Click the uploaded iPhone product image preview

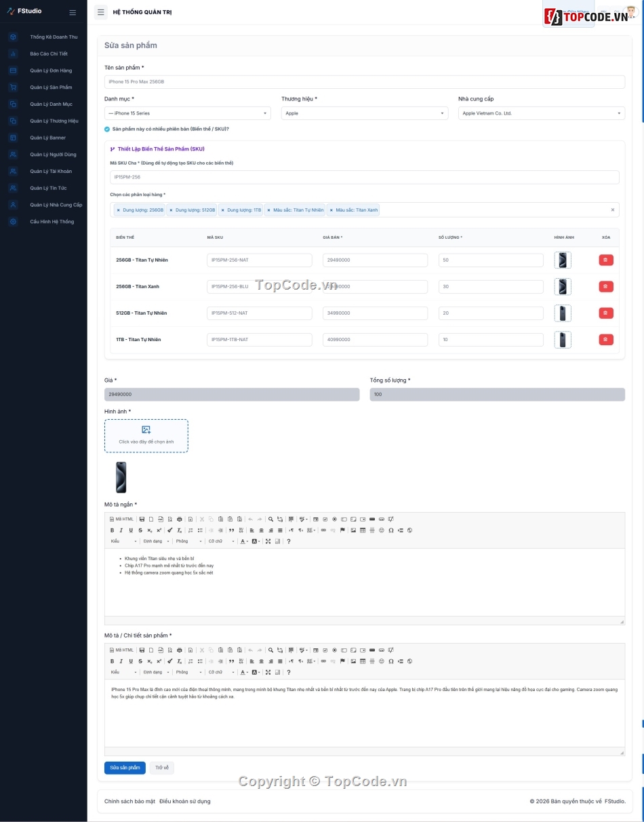(121, 477)
